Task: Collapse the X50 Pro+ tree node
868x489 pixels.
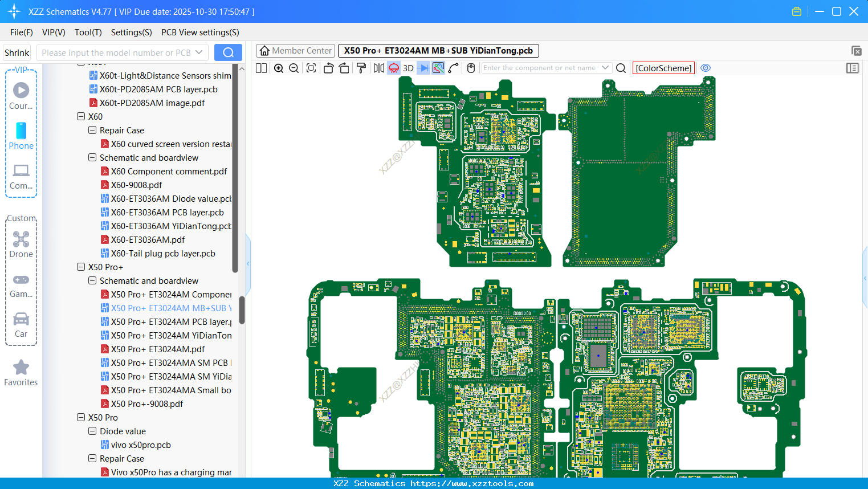Action: click(x=81, y=267)
